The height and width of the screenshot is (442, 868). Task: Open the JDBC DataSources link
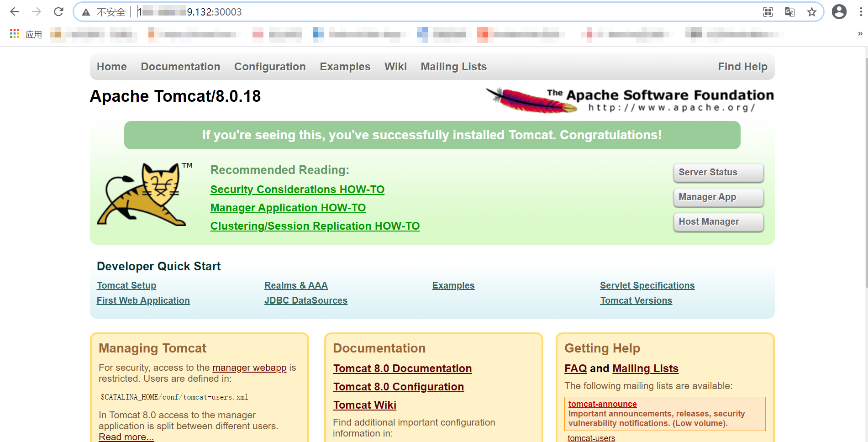(x=306, y=300)
